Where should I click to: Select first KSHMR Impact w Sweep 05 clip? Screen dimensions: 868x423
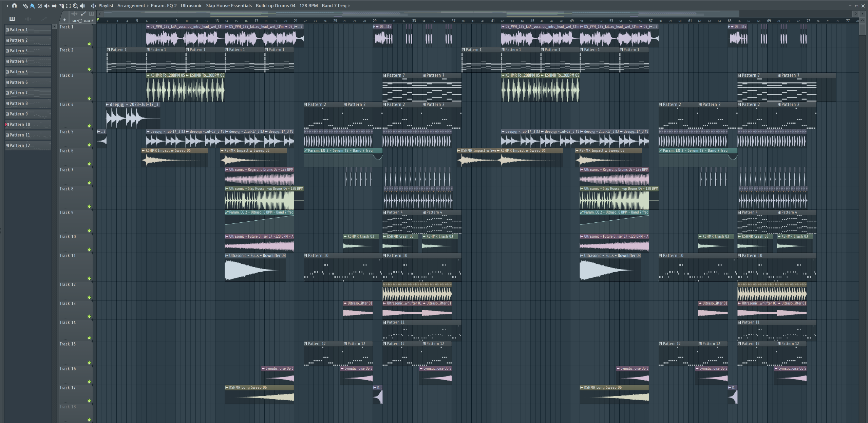[x=175, y=158]
